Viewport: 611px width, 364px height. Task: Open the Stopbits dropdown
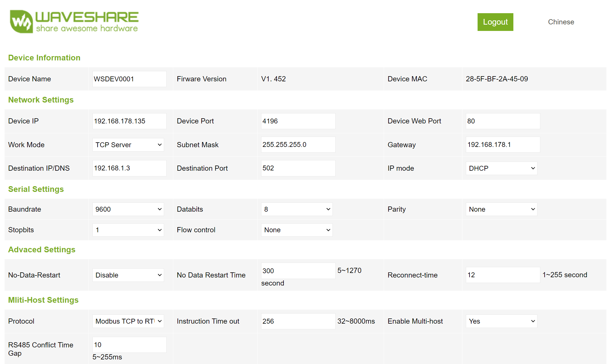pyautogui.click(x=128, y=230)
